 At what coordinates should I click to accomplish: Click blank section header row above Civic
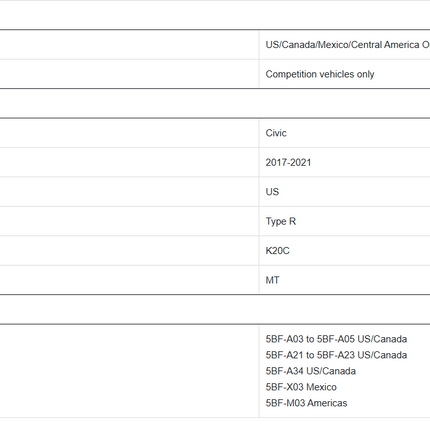click(x=215, y=103)
